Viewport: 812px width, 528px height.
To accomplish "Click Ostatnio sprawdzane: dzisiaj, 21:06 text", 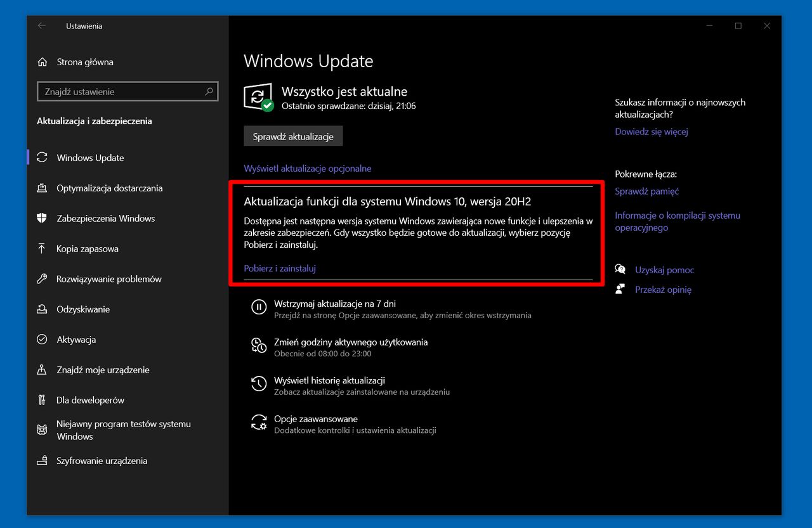I will (349, 106).
